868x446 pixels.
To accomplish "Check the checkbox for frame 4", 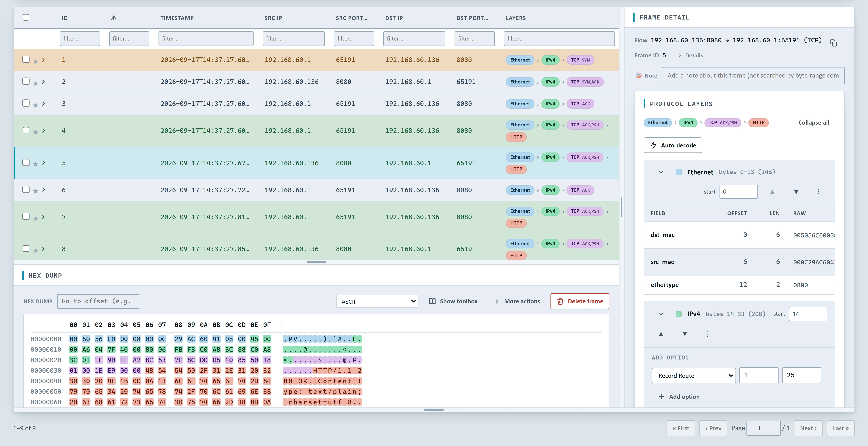I will click(x=26, y=130).
